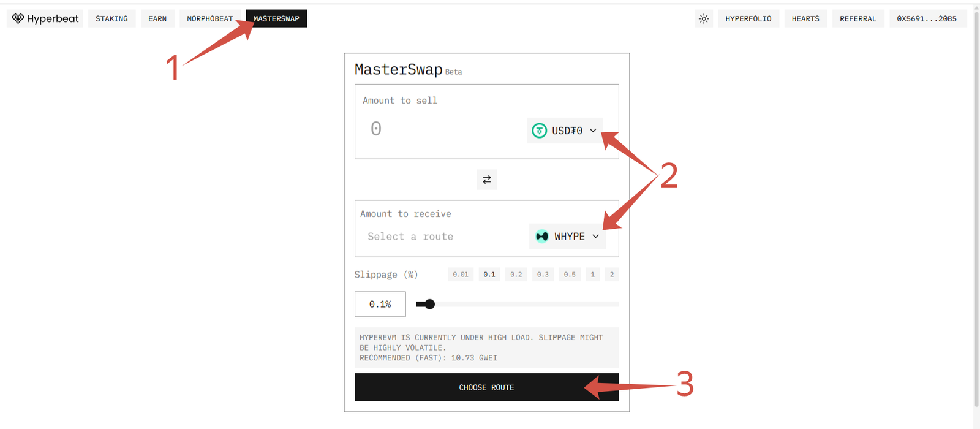
Task: Click the Hyperbeat logo
Action: coord(45,18)
